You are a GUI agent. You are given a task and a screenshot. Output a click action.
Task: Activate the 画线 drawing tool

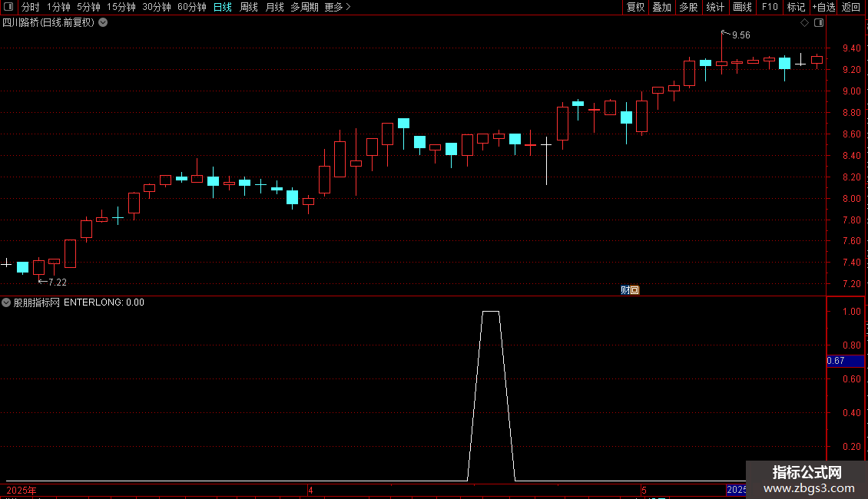[x=742, y=7]
